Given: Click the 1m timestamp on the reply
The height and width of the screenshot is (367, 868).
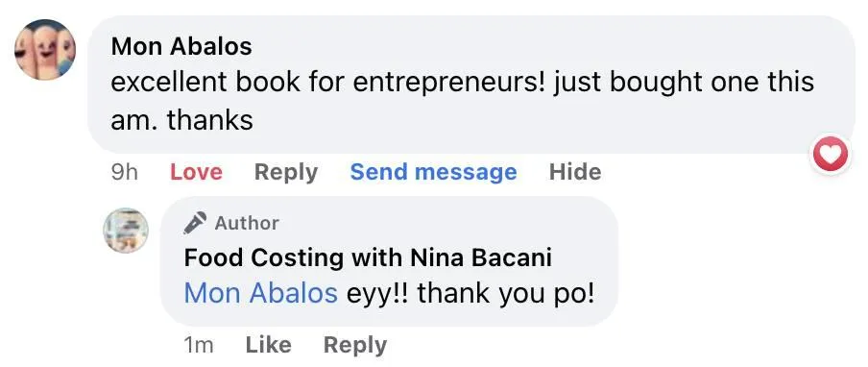Looking at the screenshot, I should click(x=198, y=345).
